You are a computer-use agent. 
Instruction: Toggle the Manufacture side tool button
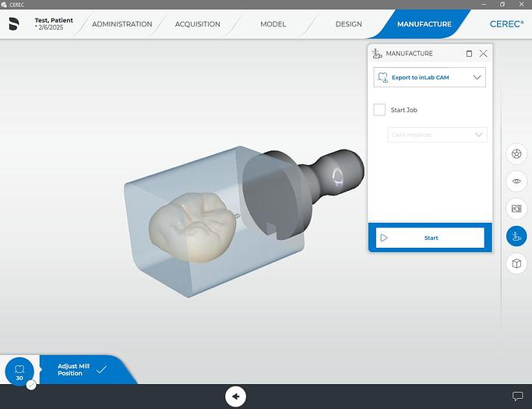[x=516, y=236]
